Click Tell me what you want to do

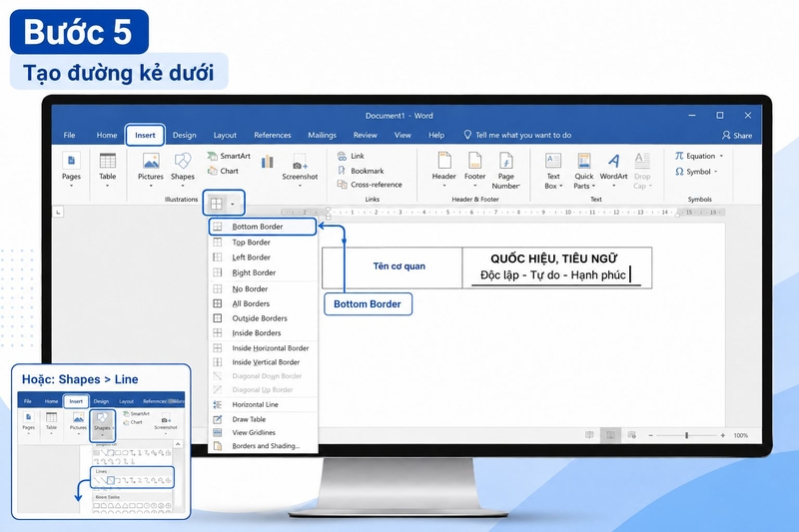click(517, 135)
